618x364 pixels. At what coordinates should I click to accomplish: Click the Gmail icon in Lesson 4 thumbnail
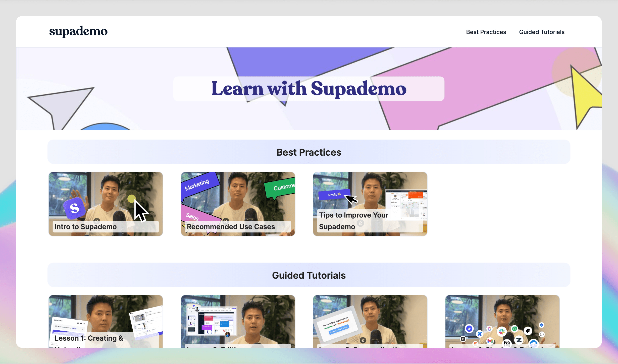[x=490, y=342]
